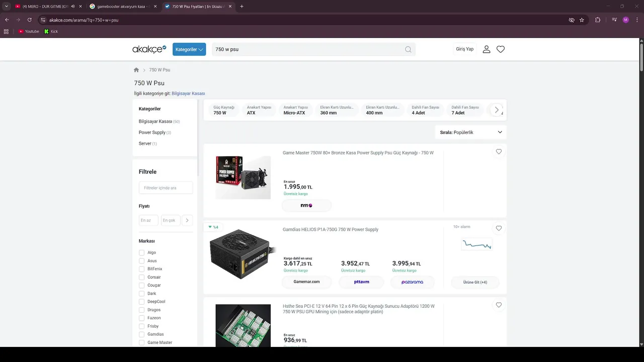The image size is (644, 362).
Task: Click Ürüne Git (+4) button
Action: tap(475, 282)
